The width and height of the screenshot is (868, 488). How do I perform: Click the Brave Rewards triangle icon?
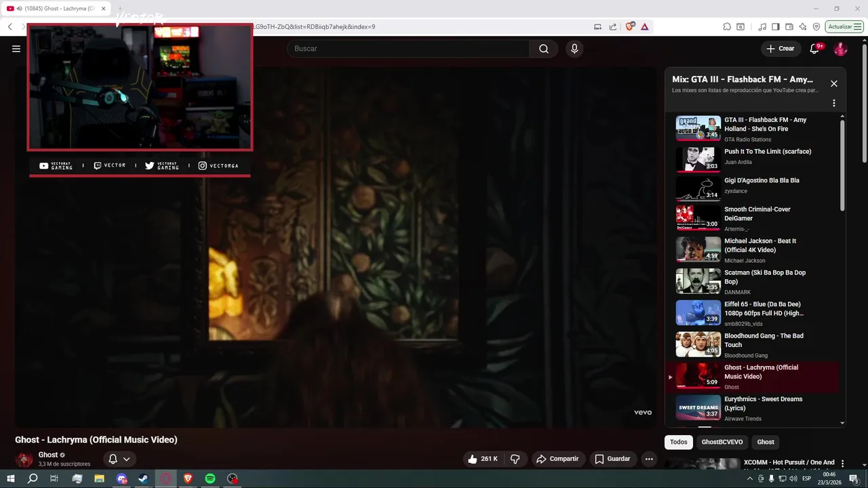644,26
